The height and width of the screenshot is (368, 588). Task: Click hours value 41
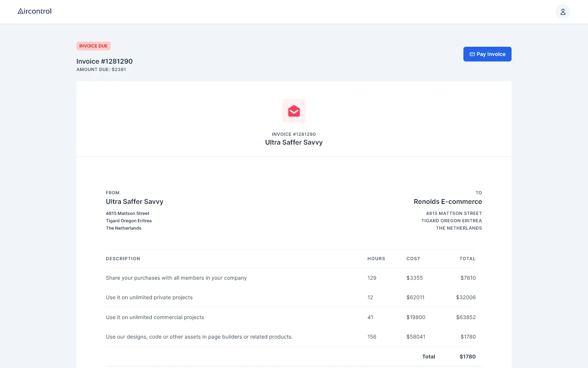(370, 317)
